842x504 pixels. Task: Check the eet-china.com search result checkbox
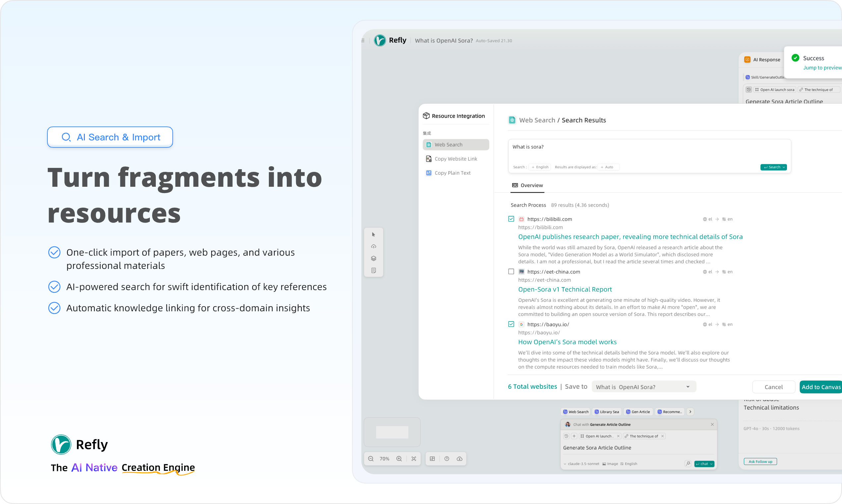(511, 272)
